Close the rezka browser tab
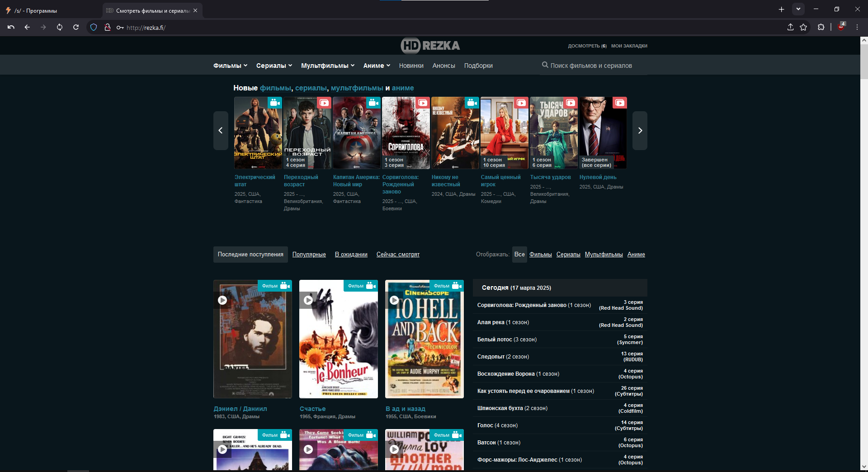868x472 pixels. point(195,10)
